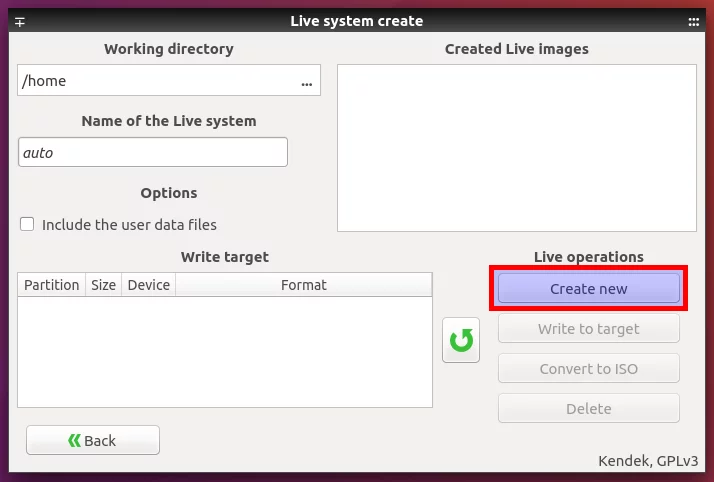Click the grid dots icon in title bar
The height and width of the screenshot is (482, 714).
[x=694, y=21]
